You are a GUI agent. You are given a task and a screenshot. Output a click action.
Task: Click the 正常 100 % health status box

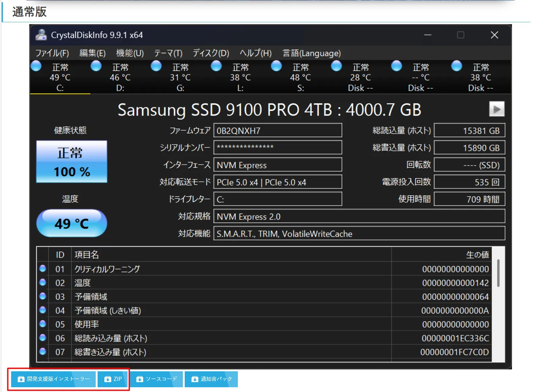(x=71, y=162)
